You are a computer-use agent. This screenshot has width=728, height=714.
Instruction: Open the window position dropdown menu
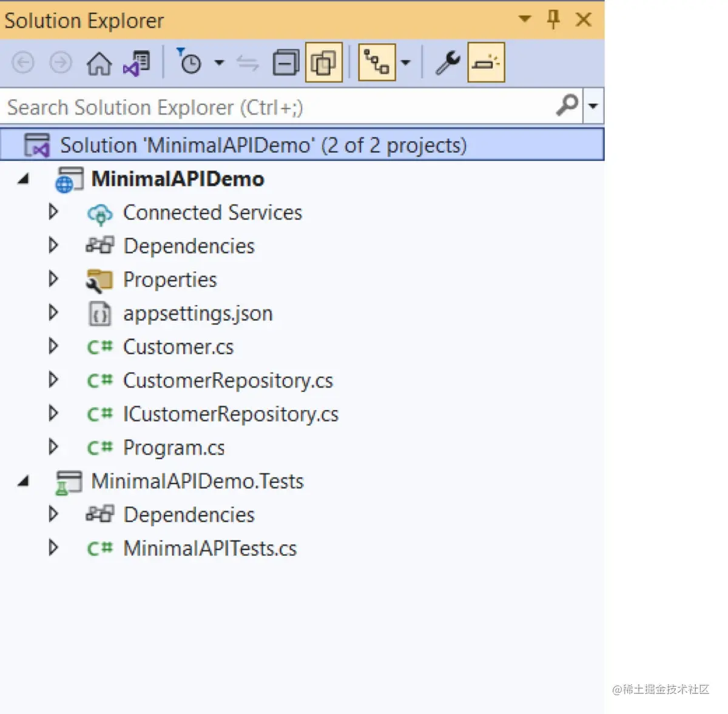coord(525,19)
